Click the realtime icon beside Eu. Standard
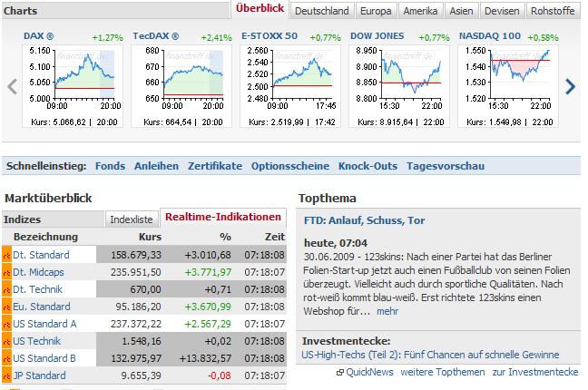Viewport: 588px width, 390px height. 6,307
